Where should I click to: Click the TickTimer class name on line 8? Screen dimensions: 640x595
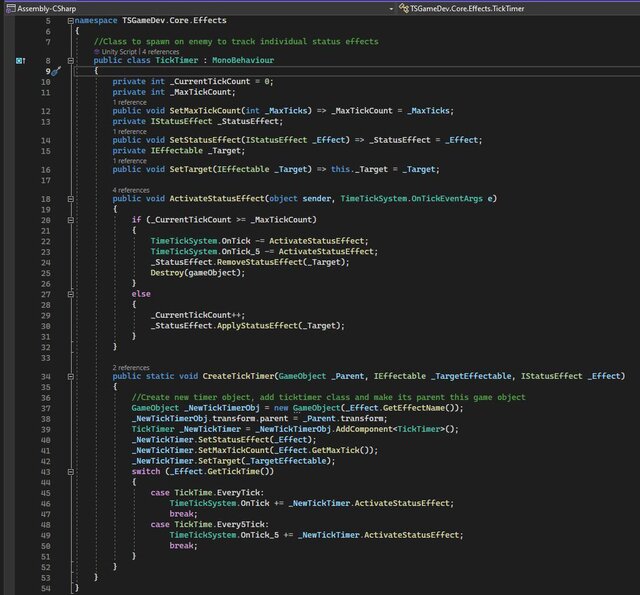pyautogui.click(x=177, y=60)
